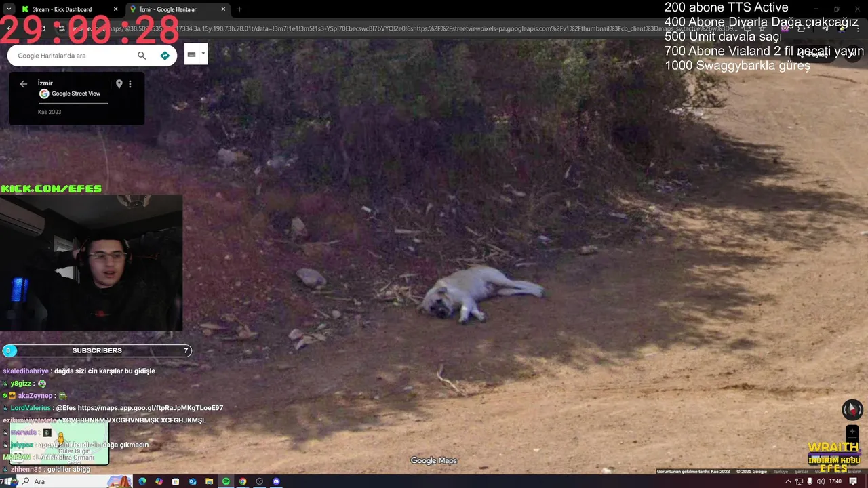Switch to Chrome in the taskbar
This screenshot has width=868, height=488.
pos(243,481)
